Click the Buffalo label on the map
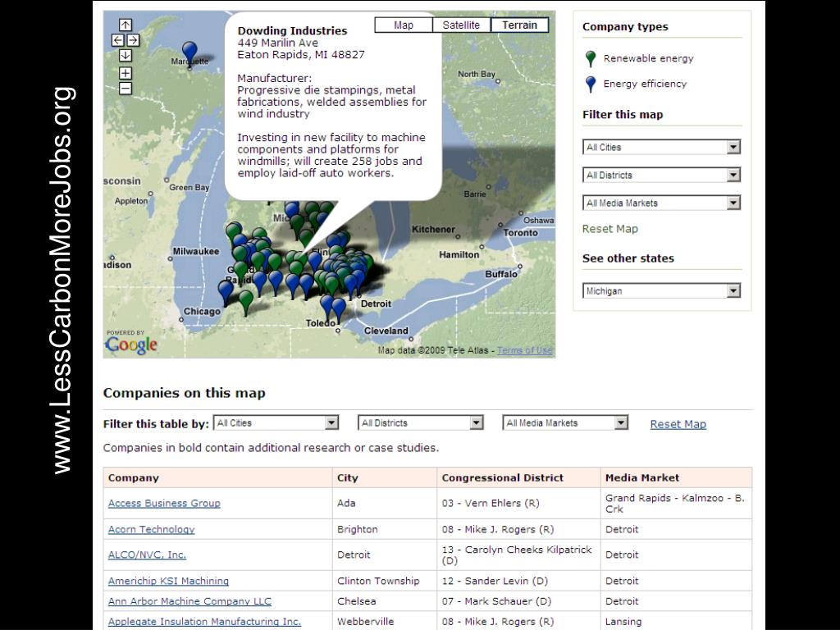840x630 pixels. (x=501, y=274)
